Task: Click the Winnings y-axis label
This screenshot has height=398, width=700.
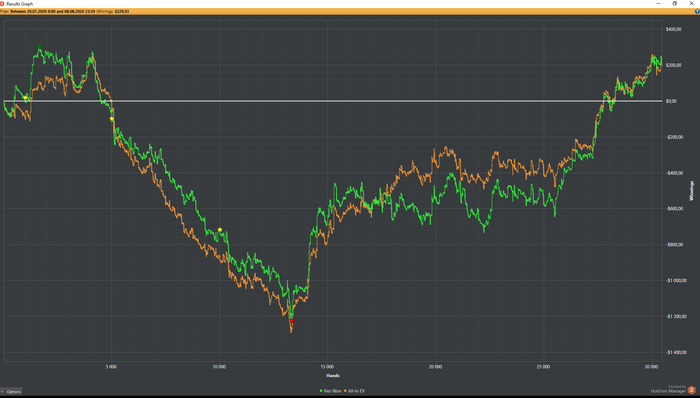Action: pos(692,191)
